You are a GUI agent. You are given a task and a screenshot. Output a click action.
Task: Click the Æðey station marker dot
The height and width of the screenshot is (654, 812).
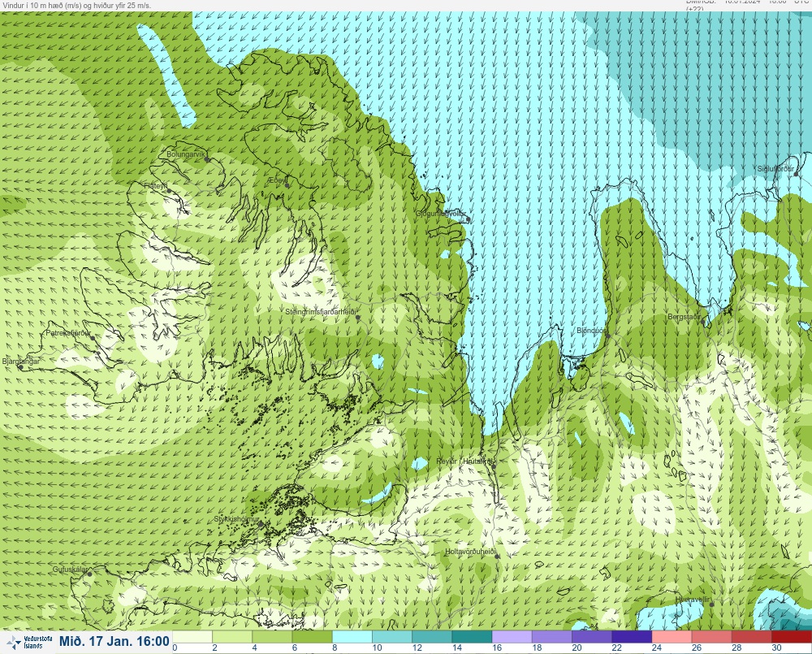pos(287,185)
